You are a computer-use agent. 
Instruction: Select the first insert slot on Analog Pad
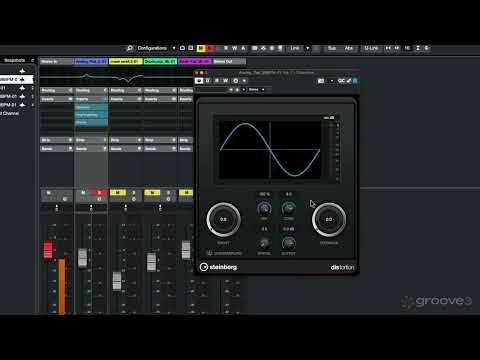click(x=91, y=107)
